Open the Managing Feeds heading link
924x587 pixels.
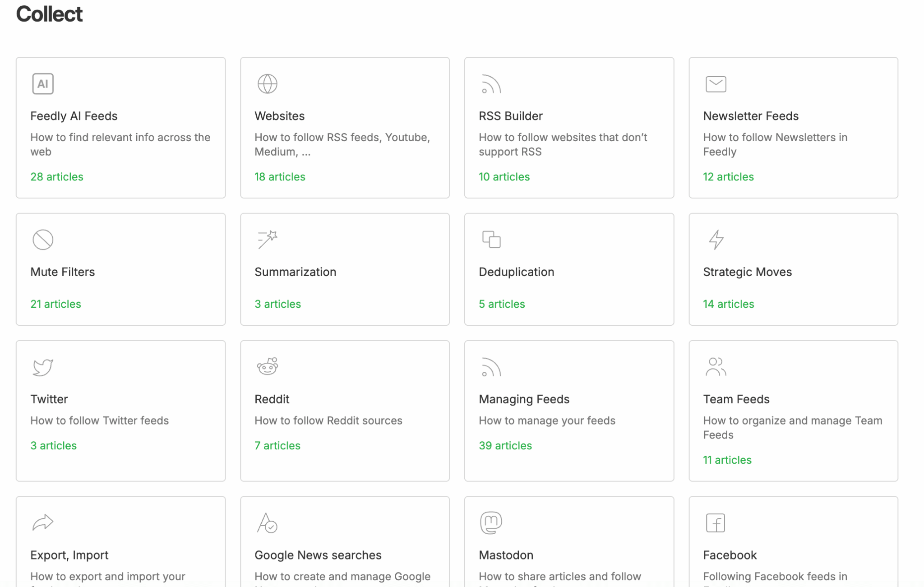pyautogui.click(x=524, y=399)
